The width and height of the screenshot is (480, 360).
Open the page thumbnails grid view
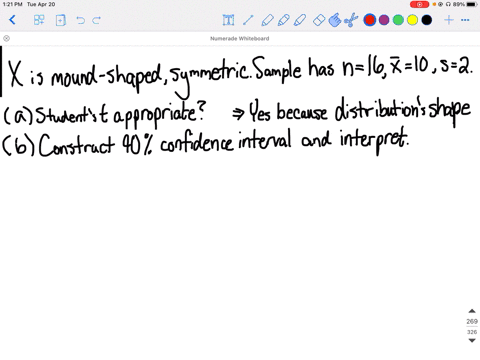39,20
